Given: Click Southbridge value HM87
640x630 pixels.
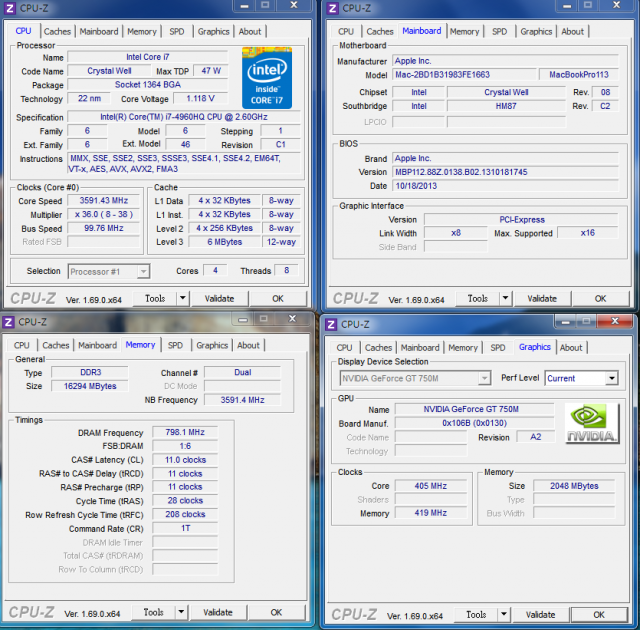Looking at the screenshot, I should click(506, 106).
